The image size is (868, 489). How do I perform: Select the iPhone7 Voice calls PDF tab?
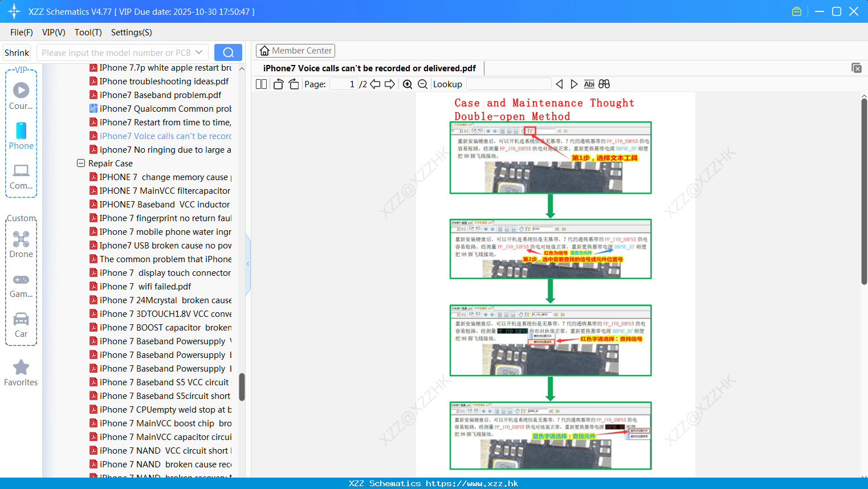369,68
